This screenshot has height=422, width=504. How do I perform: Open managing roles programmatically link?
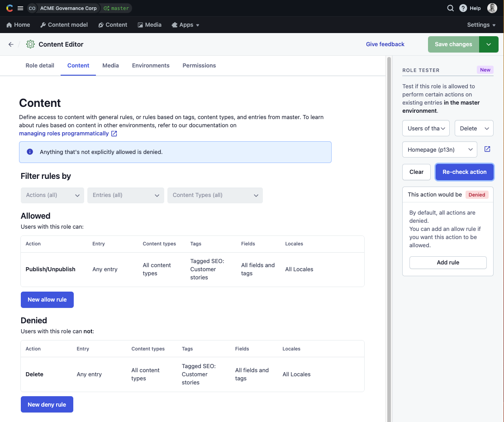coord(68,134)
